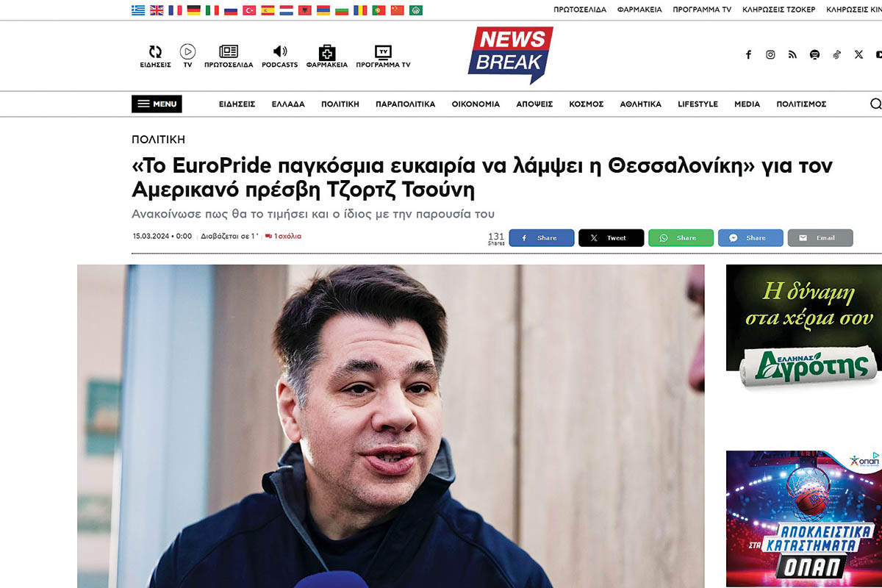882x588 pixels.
Task: Switch language with the UK flag
Action: point(157,10)
